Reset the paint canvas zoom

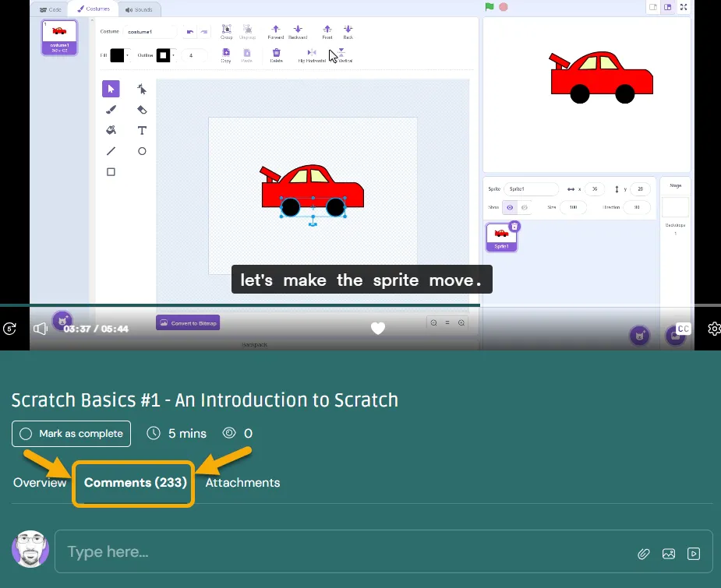click(447, 323)
